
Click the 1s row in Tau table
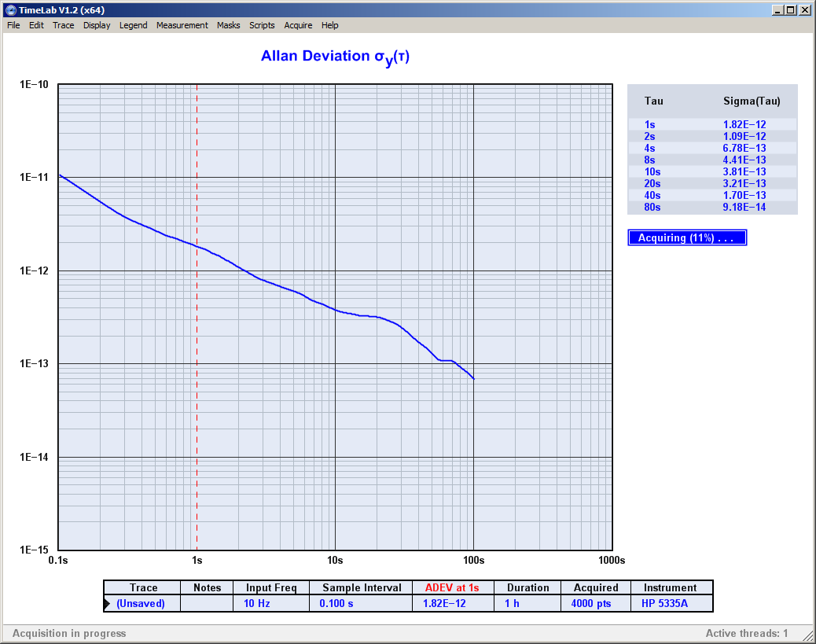point(712,124)
